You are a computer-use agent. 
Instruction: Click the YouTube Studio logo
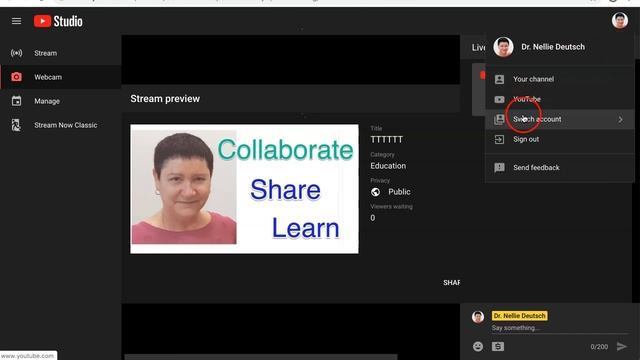point(58,21)
